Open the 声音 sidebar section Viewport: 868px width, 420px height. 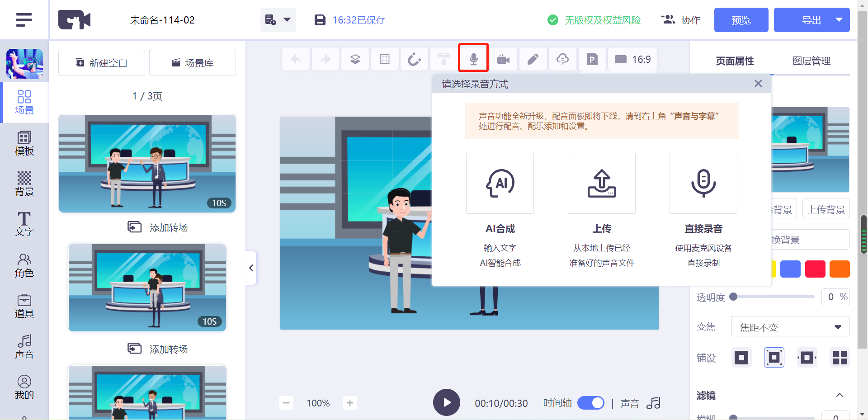point(24,346)
